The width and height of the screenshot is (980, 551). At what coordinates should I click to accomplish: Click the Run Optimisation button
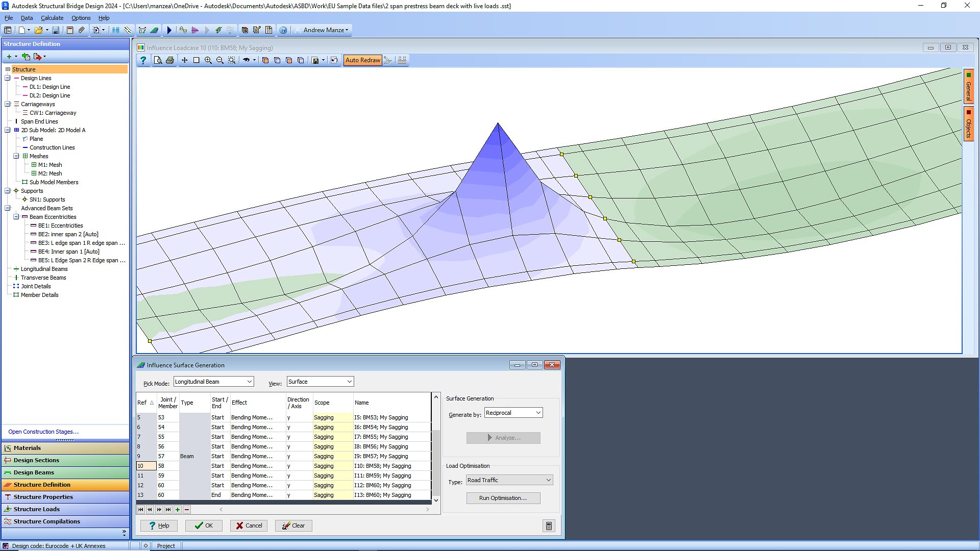(503, 498)
